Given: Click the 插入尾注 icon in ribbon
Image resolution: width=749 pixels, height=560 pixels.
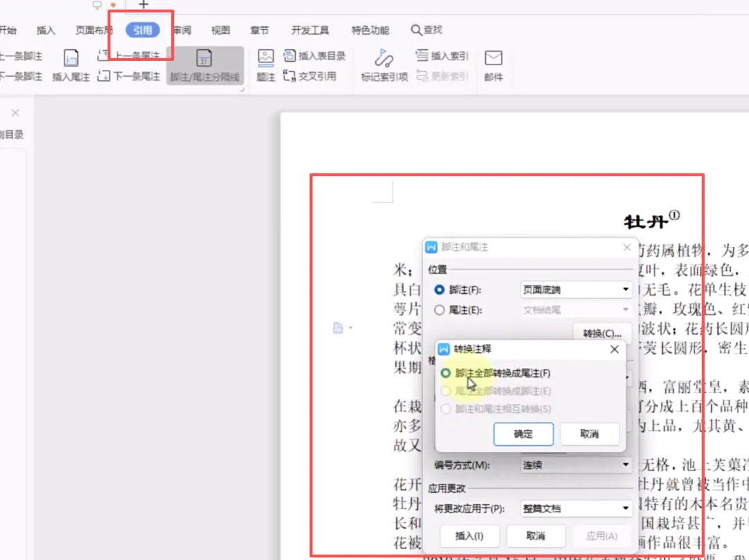Looking at the screenshot, I should click(71, 58).
